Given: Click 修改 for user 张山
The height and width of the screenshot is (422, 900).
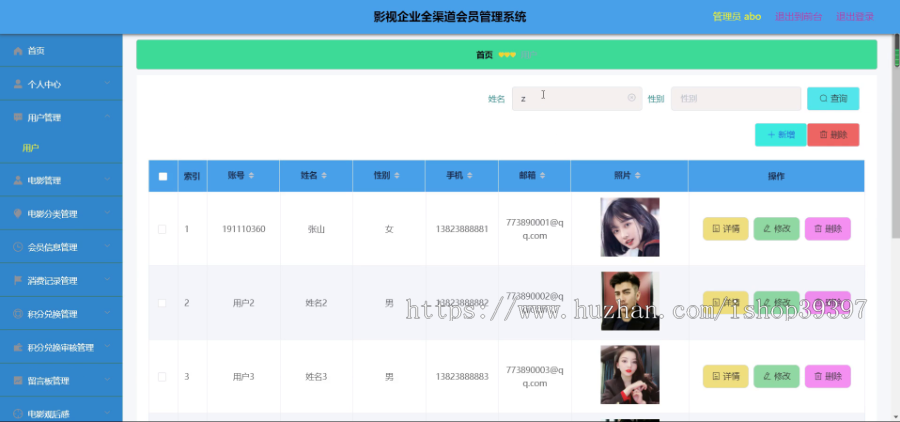Looking at the screenshot, I should (x=777, y=229).
